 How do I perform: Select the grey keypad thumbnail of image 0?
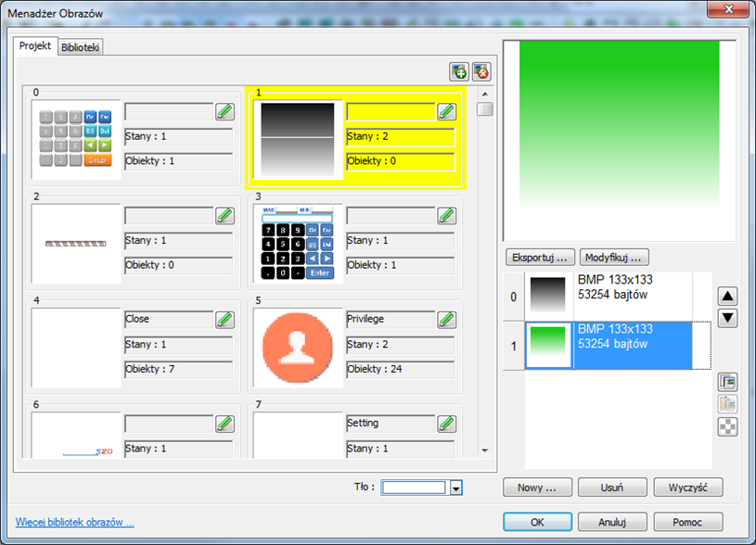click(76, 139)
